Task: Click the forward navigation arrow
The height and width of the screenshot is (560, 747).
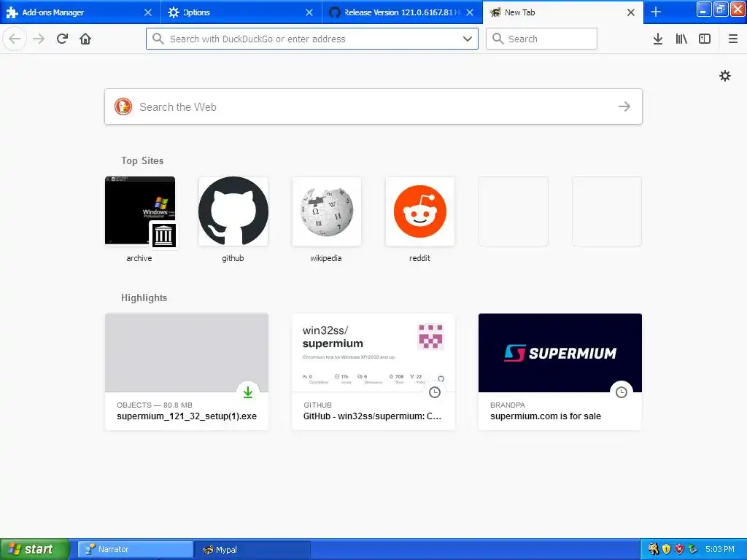Action: coord(39,39)
